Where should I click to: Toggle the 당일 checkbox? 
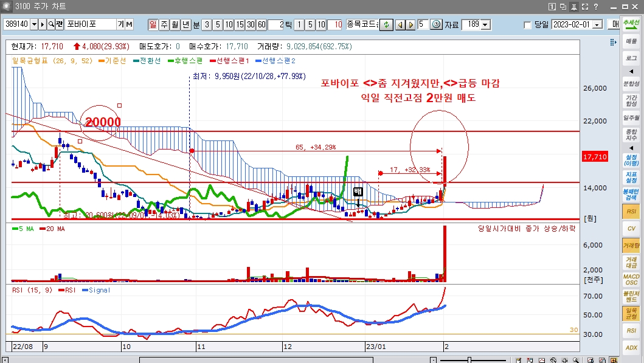coord(527,25)
